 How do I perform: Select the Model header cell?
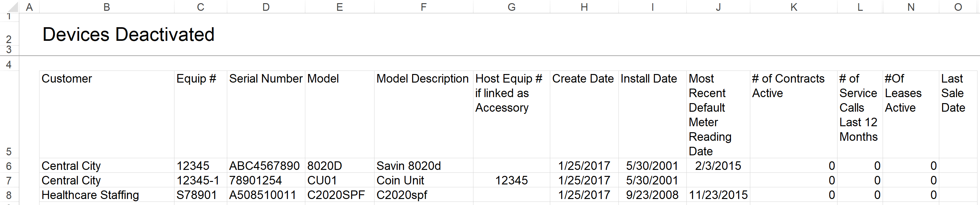339,114
